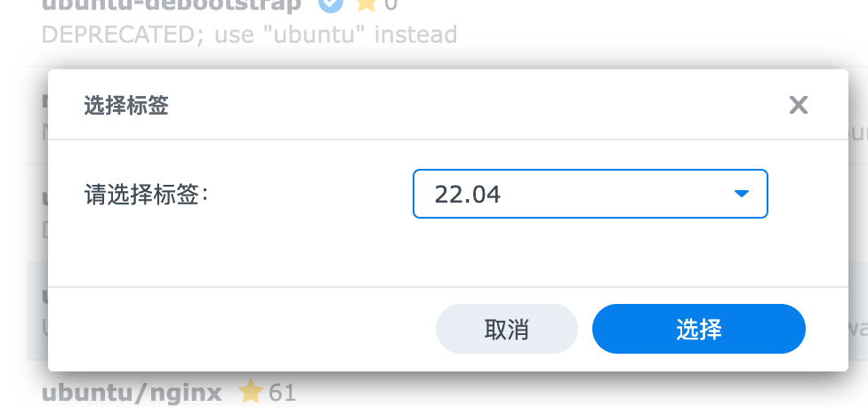Click the star icon next to ubuntu-debootstrap

[366, 4]
